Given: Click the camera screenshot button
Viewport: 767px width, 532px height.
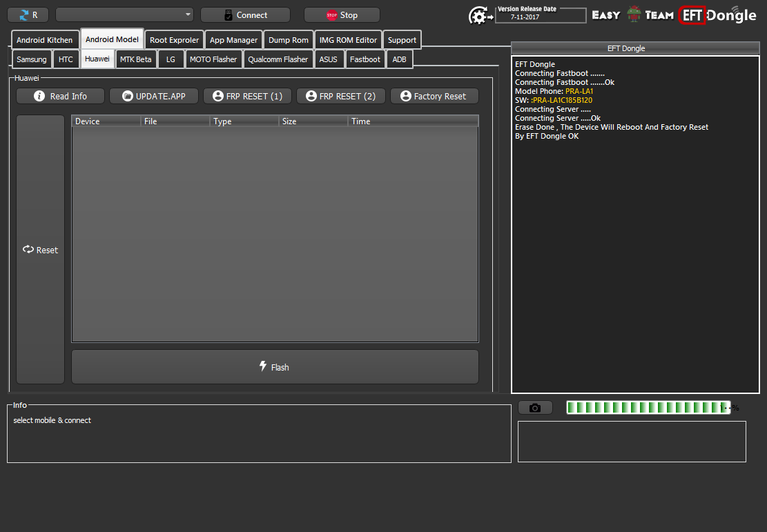Looking at the screenshot, I should (x=535, y=408).
